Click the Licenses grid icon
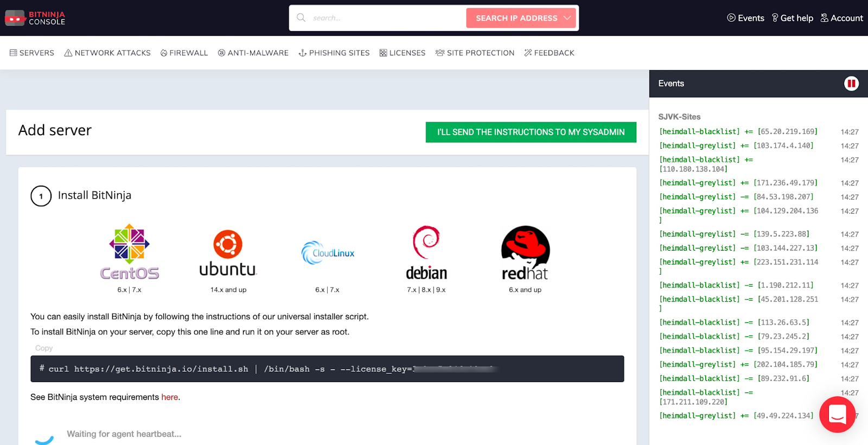 click(383, 53)
